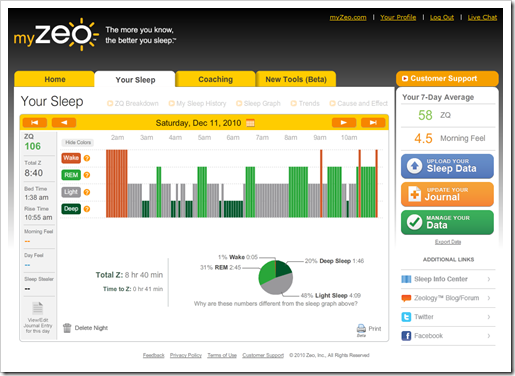
Task: Click the Morning Feel value in left panel
Action: click(27, 241)
